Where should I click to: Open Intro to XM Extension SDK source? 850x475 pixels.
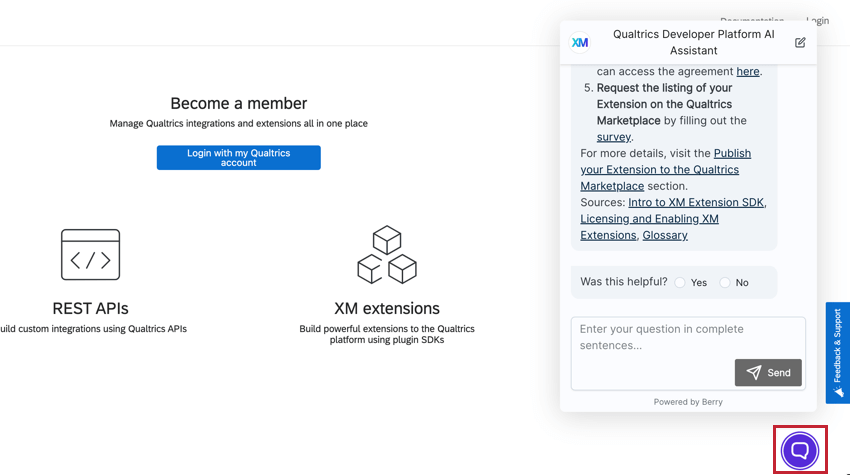[x=696, y=203]
